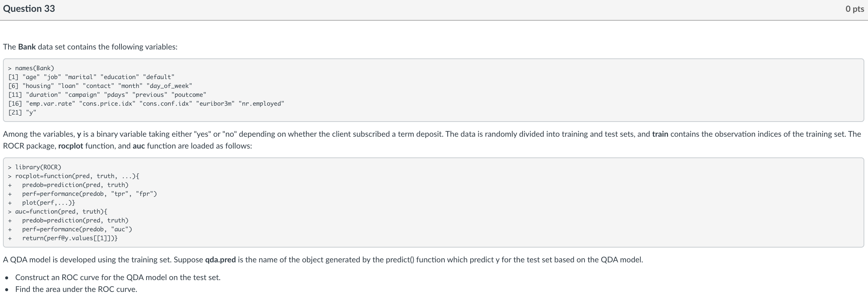Screen dimensions: 868x303
Task: Click the bold qda.pred object name
Action: (x=220, y=260)
